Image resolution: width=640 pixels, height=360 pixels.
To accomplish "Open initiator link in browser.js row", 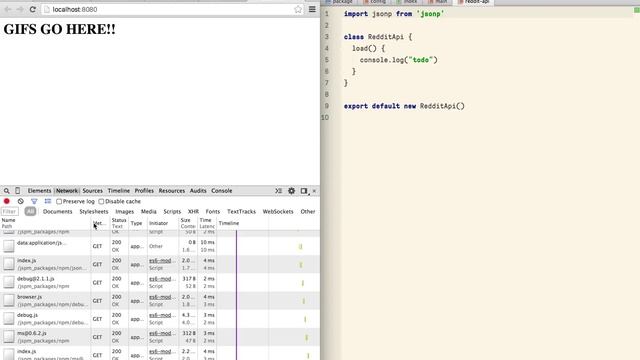I will click(160, 297).
